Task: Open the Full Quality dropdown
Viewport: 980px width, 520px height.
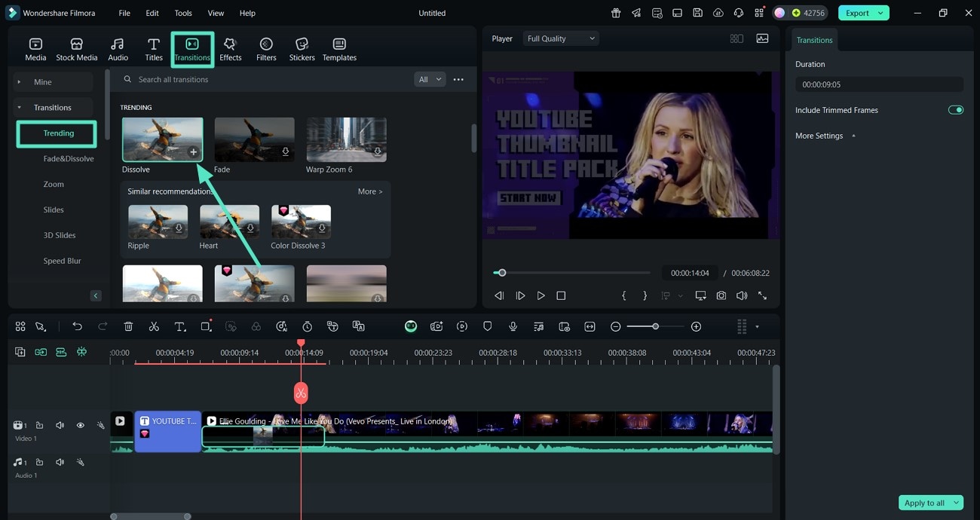Action: click(561, 38)
